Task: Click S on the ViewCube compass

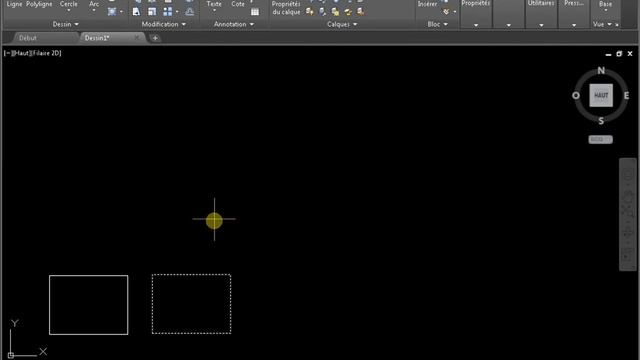Action: point(601,121)
